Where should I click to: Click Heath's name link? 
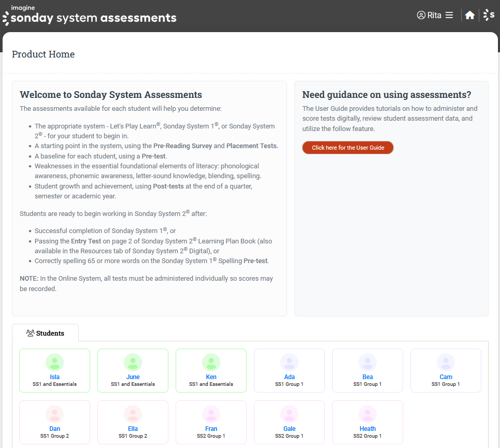(368, 429)
